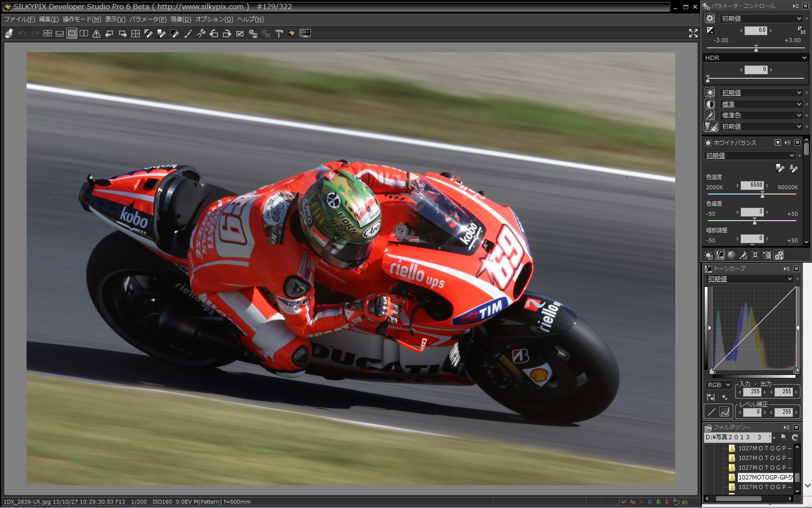Expand the HDR dropdown
This screenshot has width=812, height=508.
coord(755,58)
